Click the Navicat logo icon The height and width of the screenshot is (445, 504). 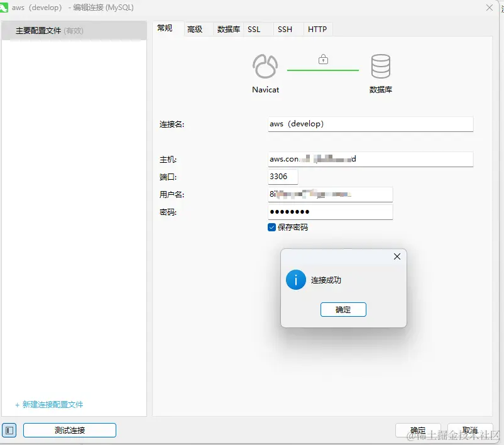coord(265,66)
